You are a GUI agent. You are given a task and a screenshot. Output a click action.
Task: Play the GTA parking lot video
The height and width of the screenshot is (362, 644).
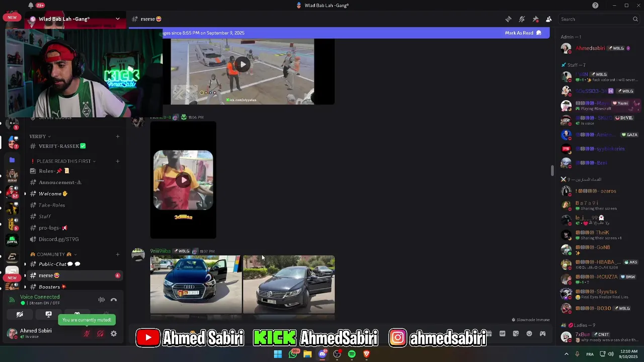point(243,64)
